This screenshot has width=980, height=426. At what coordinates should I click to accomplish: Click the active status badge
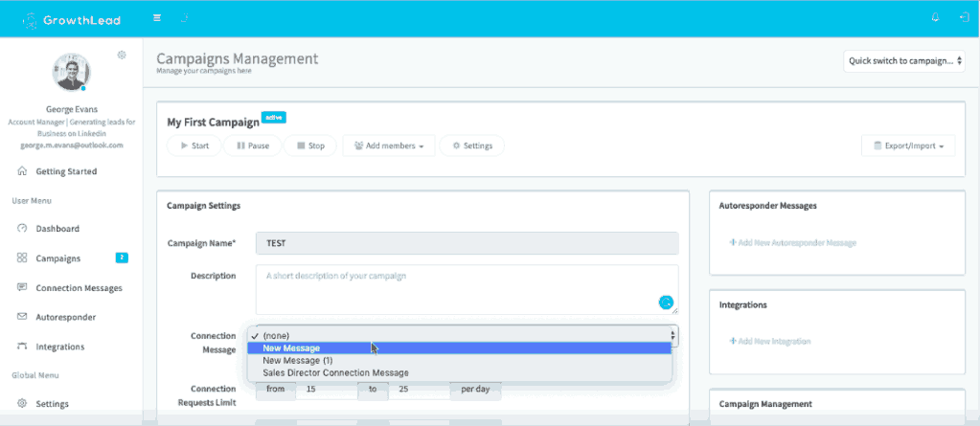coord(274,117)
